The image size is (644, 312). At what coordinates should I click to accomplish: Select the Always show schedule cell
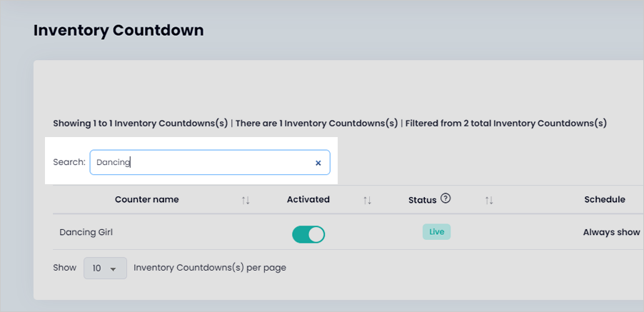tap(612, 232)
